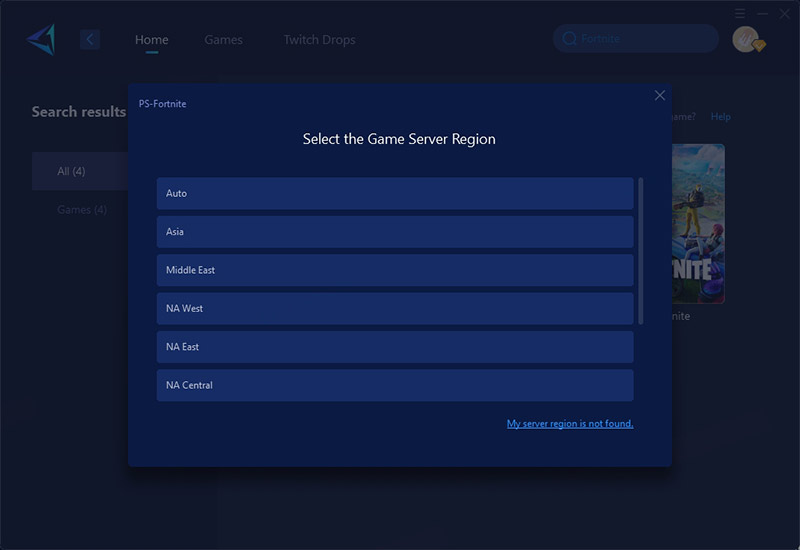Pick the Middle East server region
The image size is (800, 550).
[395, 270]
